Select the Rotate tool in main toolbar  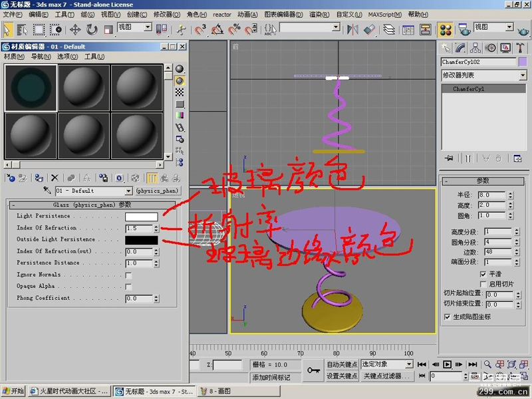pos(92,30)
